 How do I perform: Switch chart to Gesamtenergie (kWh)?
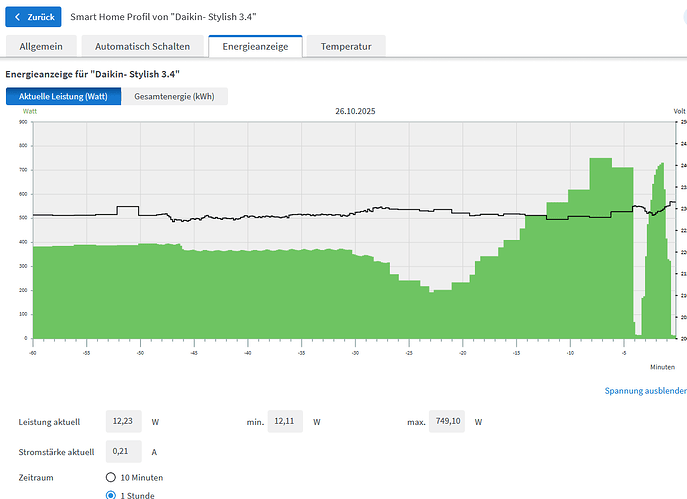pos(175,96)
